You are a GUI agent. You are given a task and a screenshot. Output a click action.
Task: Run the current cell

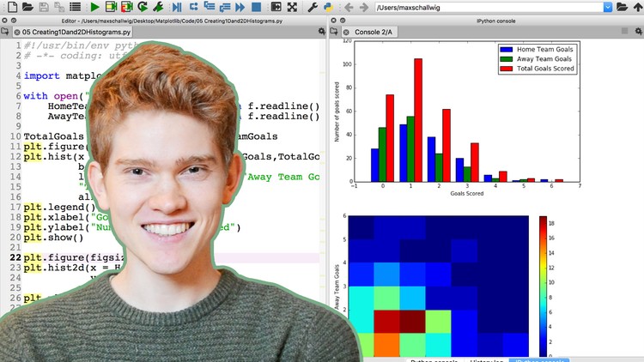coord(112,7)
